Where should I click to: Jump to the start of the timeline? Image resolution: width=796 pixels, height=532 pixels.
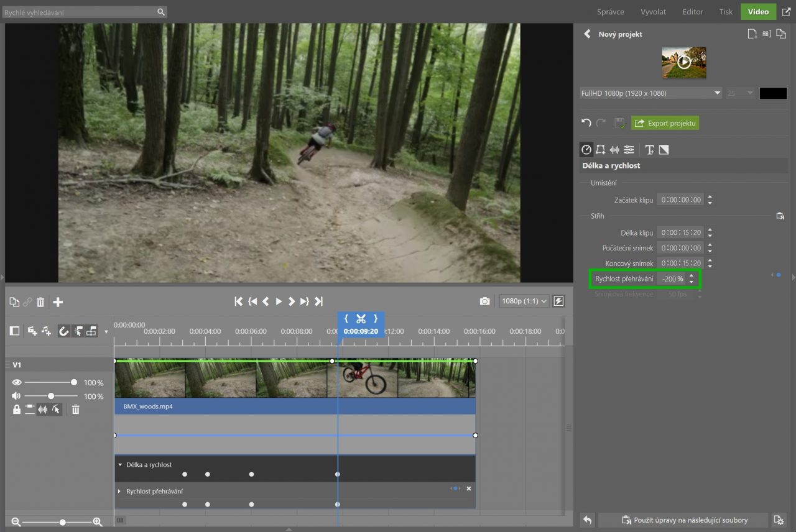pyautogui.click(x=238, y=301)
